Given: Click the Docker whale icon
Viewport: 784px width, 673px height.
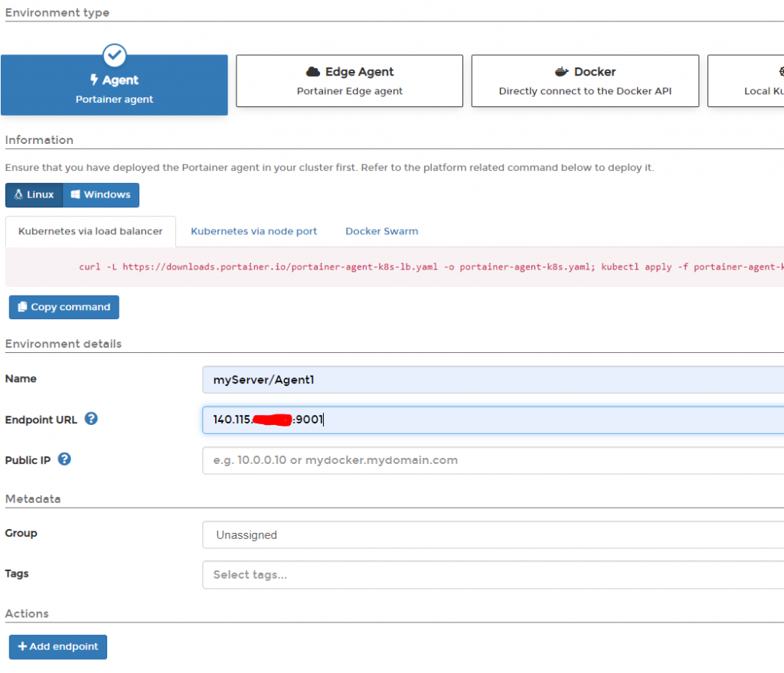Looking at the screenshot, I should (561, 71).
